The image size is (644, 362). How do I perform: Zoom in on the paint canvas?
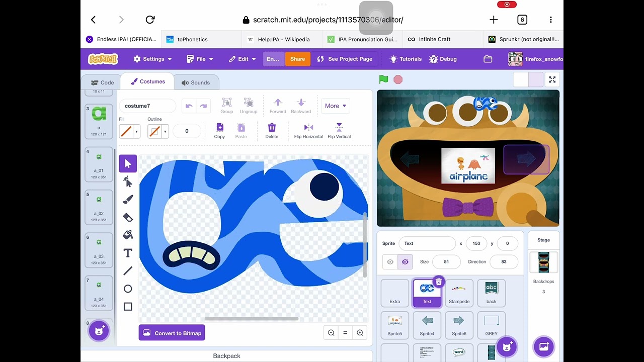click(x=360, y=332)
